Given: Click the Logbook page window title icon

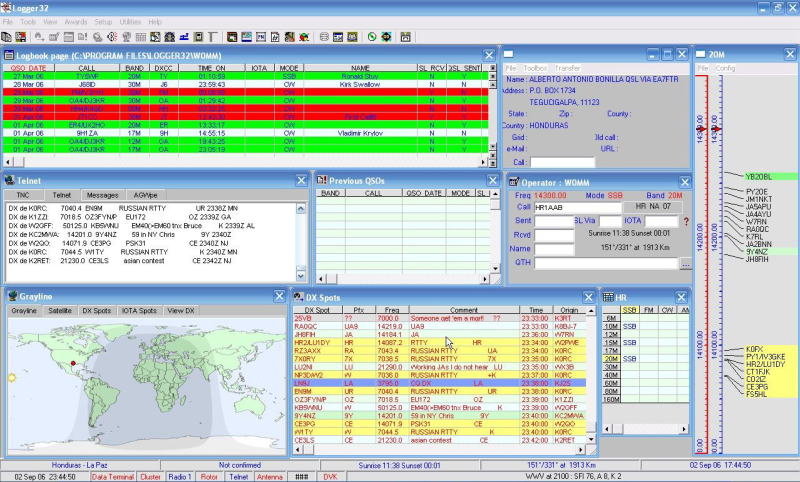Looking at the screenshot, I should 10,54.
